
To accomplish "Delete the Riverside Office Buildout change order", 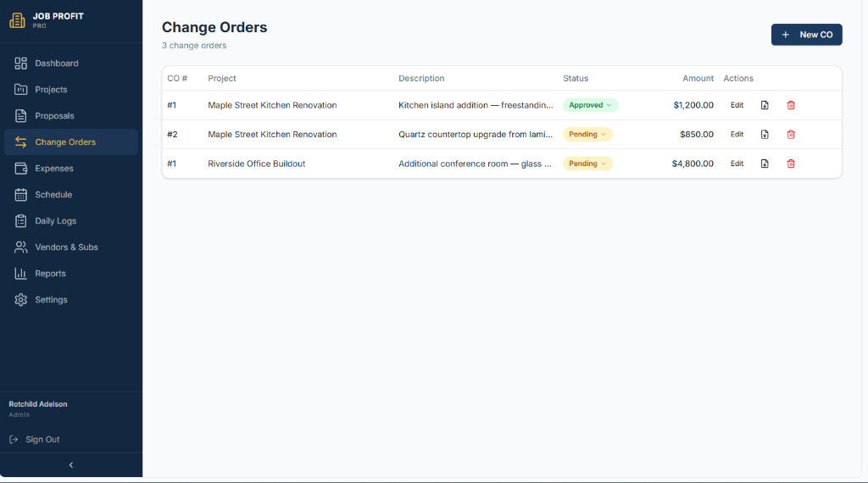I will pyautogui.click(x=791, y=164).
